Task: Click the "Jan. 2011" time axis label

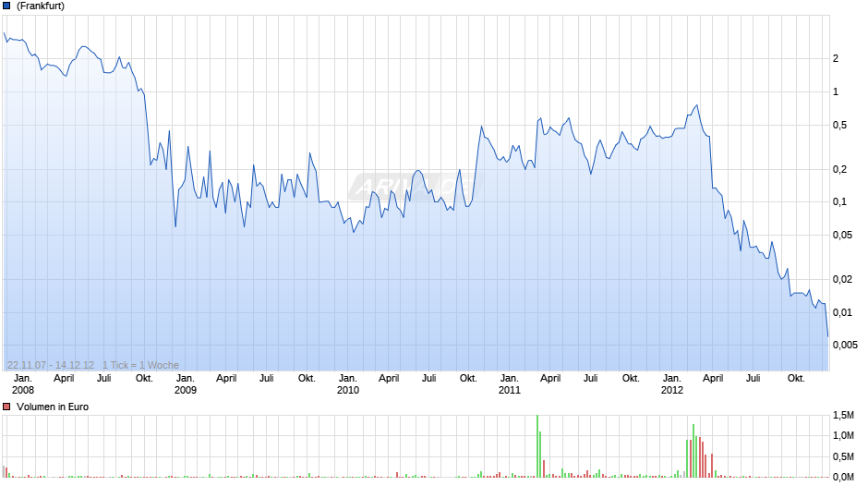Action: [510, 384]
